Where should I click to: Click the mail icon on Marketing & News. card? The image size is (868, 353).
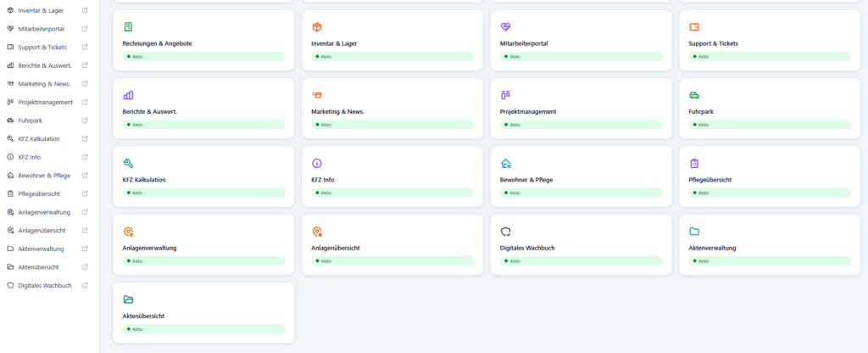point(317,95)
